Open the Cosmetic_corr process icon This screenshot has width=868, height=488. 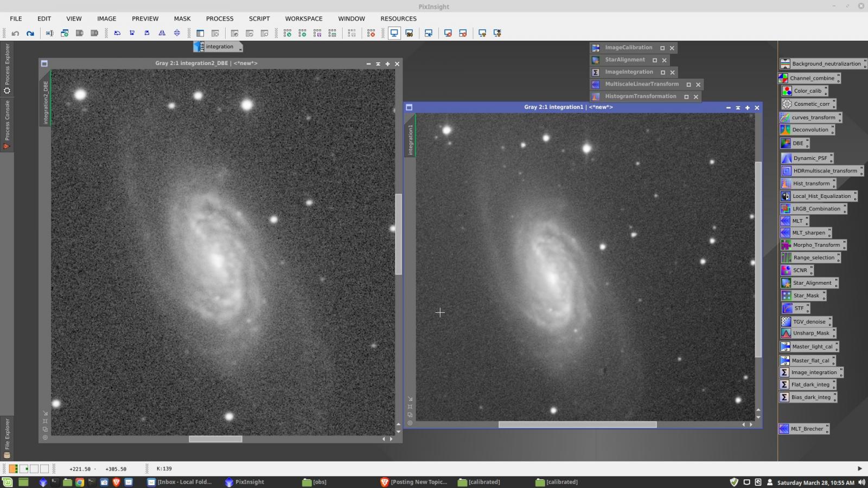[808, 104]
